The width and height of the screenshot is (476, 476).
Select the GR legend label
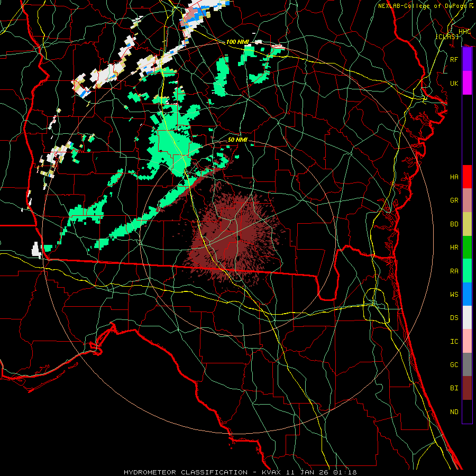[x=454, y=200]
